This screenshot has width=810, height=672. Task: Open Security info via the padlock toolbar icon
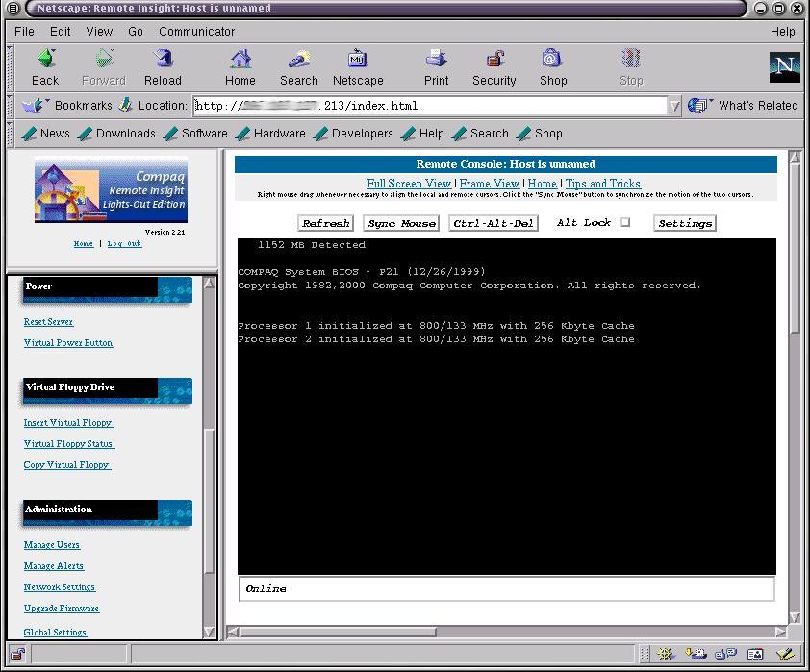(x=494, y=65)
